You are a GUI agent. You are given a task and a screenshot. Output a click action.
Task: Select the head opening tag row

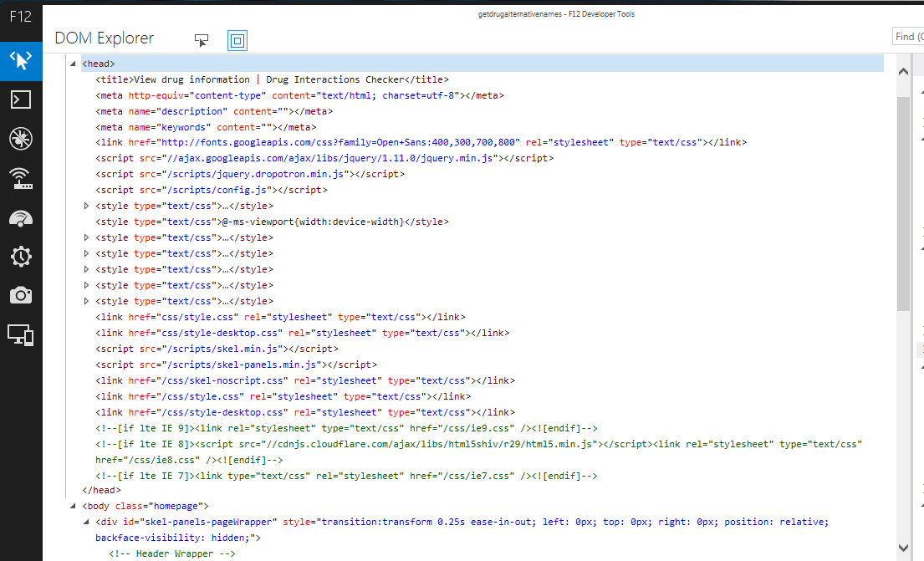pyautogui.click(x=482, y=64)
